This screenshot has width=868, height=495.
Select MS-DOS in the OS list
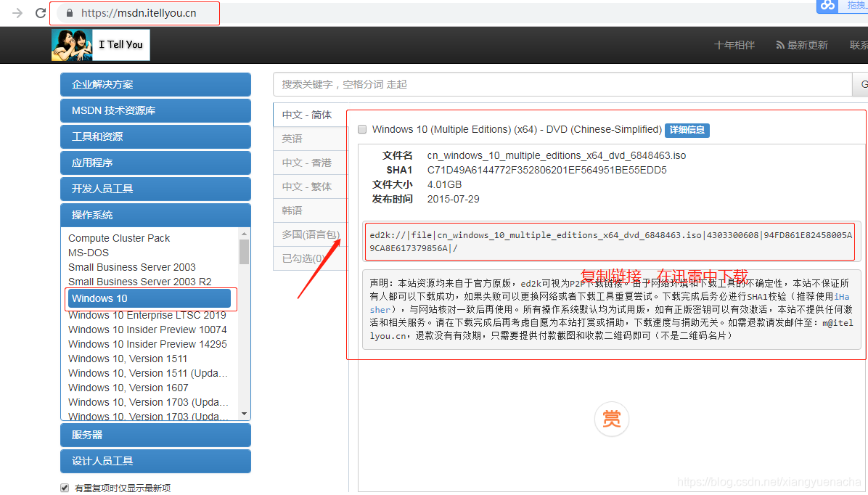tap(89, 253)
